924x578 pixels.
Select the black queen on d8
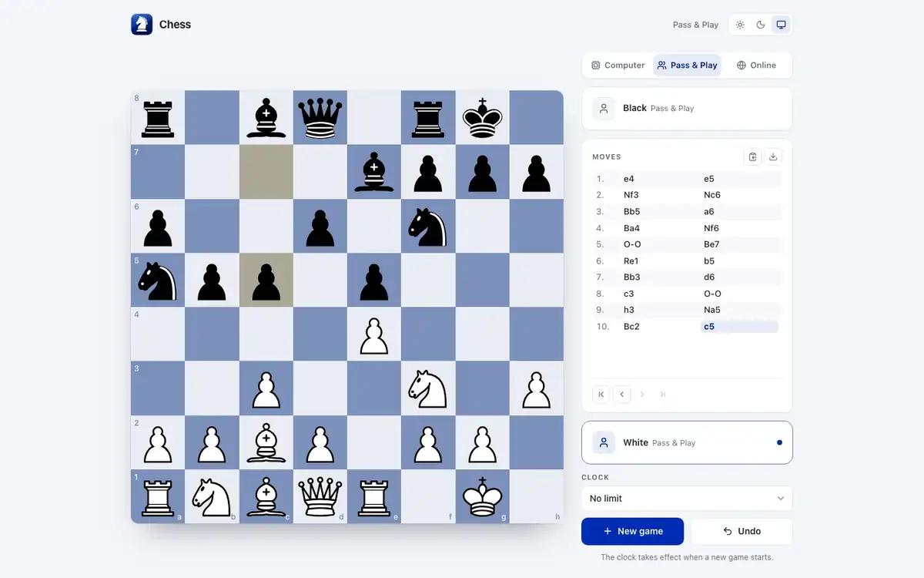tap(320, 118)
